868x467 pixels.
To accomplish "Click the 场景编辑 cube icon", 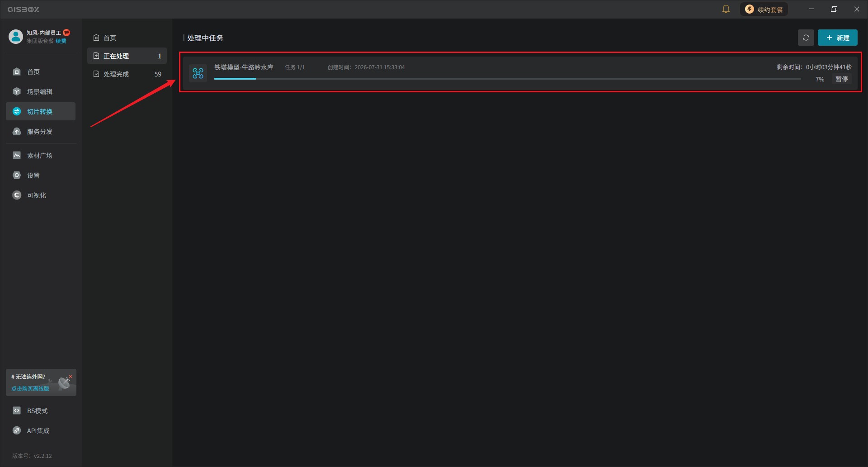I will [17, 91].
